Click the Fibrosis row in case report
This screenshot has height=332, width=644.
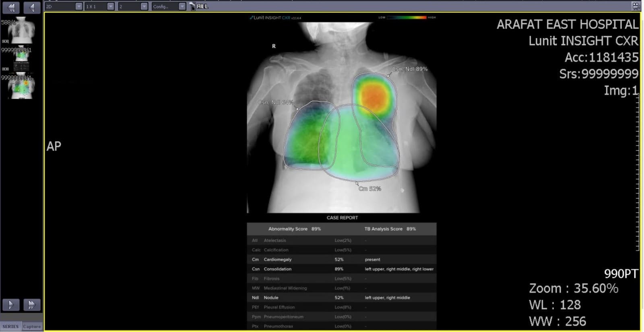tap(342, 278)
